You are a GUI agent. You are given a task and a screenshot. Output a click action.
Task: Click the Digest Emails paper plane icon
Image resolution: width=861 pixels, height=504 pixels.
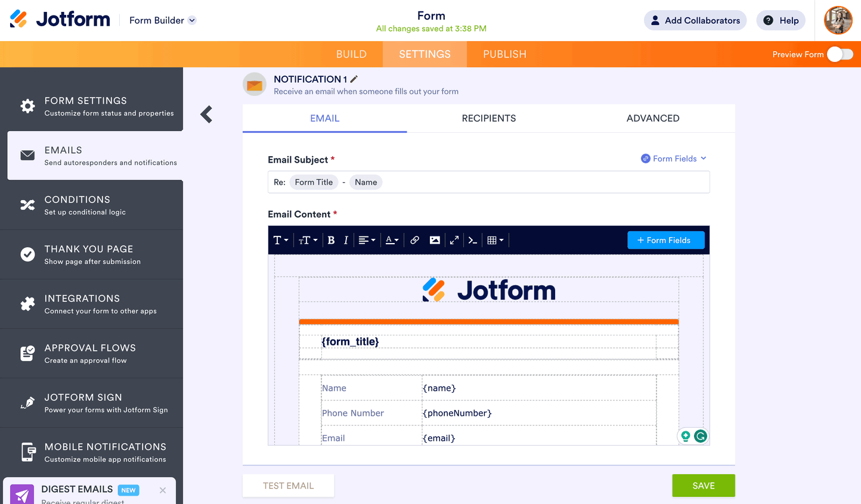[22, 494]
